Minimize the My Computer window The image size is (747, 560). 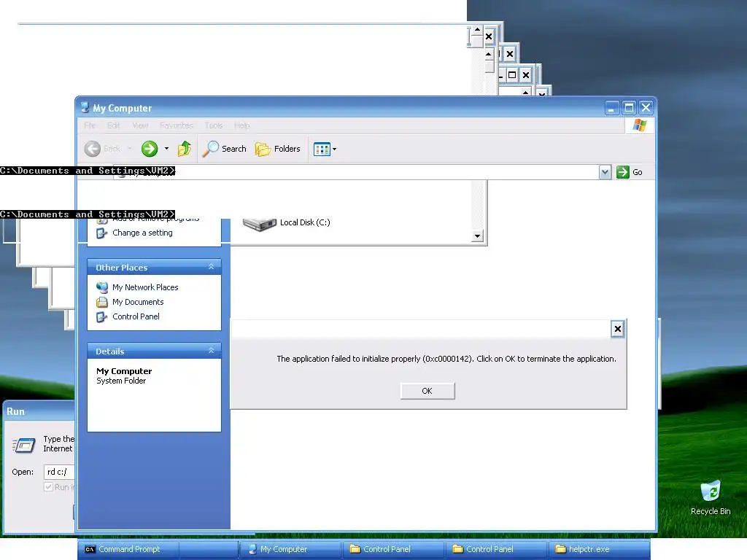tap(612, 108)
